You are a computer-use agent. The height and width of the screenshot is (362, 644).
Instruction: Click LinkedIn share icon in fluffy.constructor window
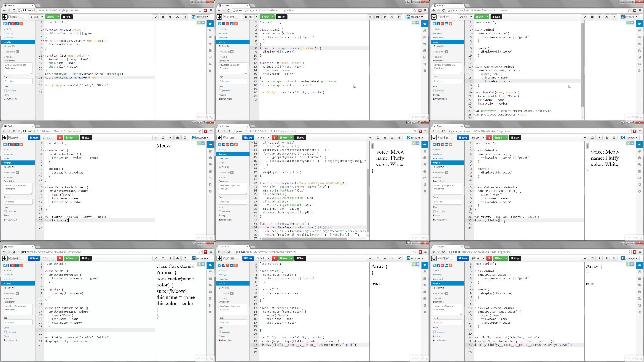[x=17, y=265]
